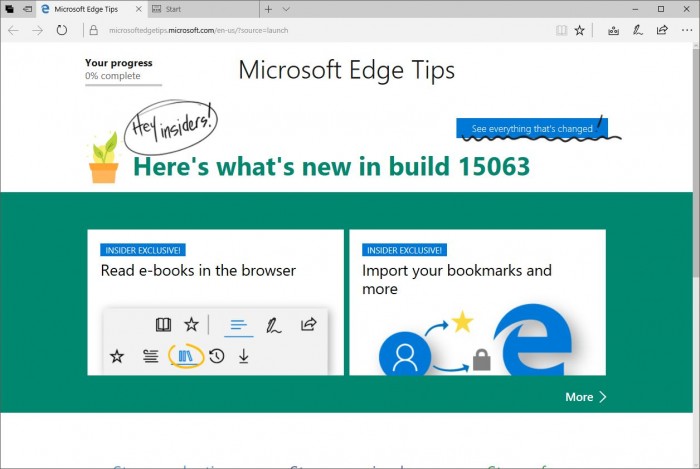Click the Make a Web Note pen icon

pyautogui.click(x=638, y=30)
